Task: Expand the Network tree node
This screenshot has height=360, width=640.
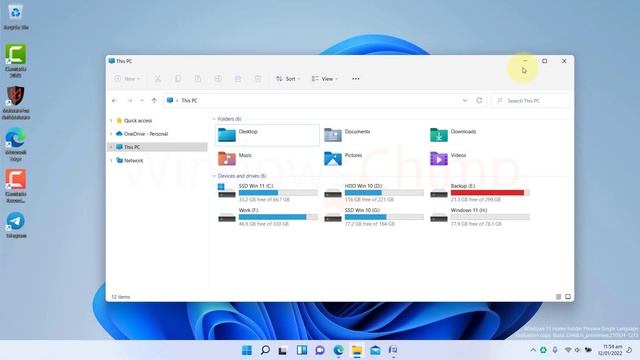Action: 111,160
